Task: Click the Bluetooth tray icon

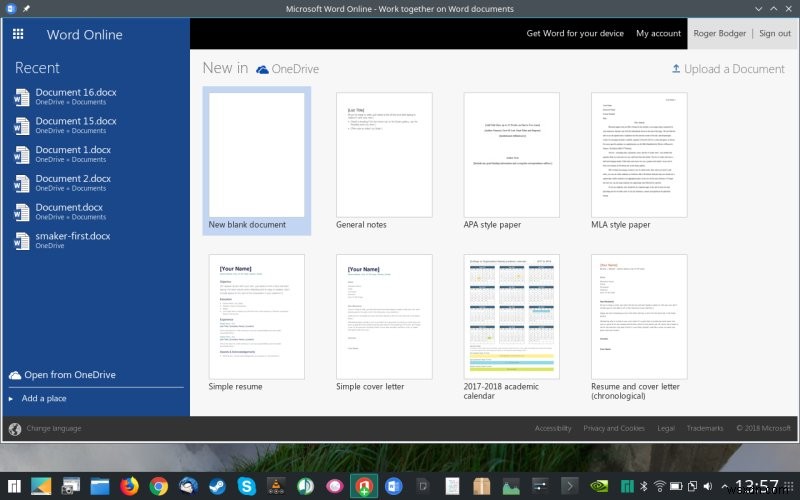Action: click(x=643, y=486)
